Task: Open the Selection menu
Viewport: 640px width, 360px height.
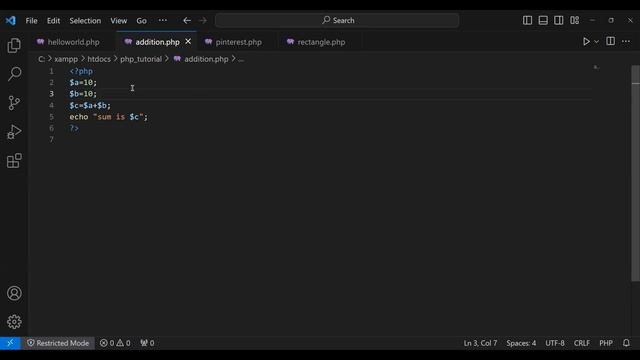Action: (x=85, y=20)
